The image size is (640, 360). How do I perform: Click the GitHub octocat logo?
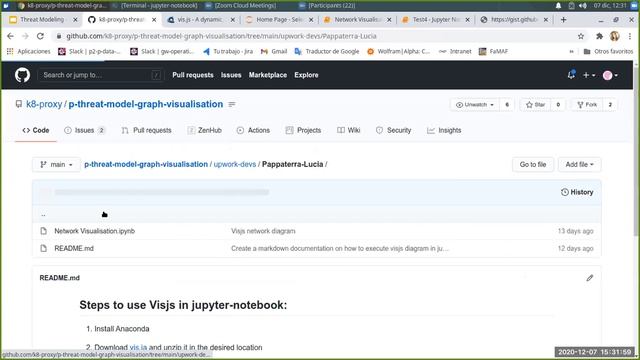[22, 75]
